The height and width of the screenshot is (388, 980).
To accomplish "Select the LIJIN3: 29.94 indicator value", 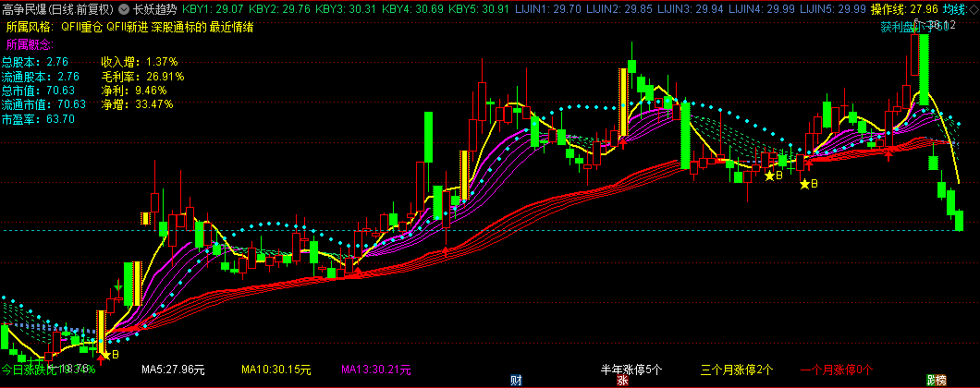I will point(692,10).
